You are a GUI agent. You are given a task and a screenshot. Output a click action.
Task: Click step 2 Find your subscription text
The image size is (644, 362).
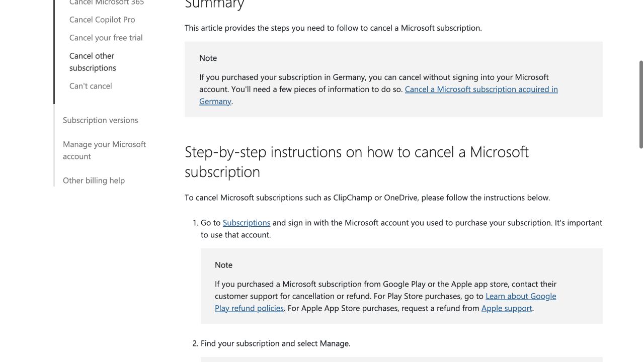[x=275, y=343]
